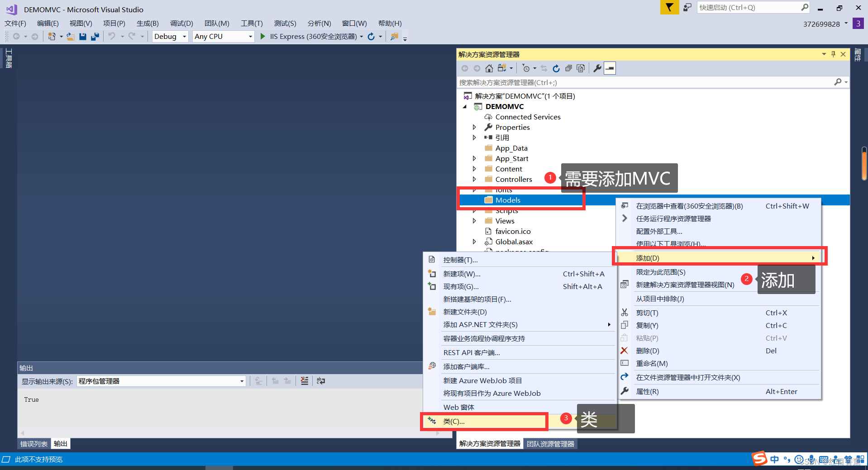Image resolution: width=868 pixels, height=470 pixels.
Task: Select the favicon.ico file
Action: [513, 231]
